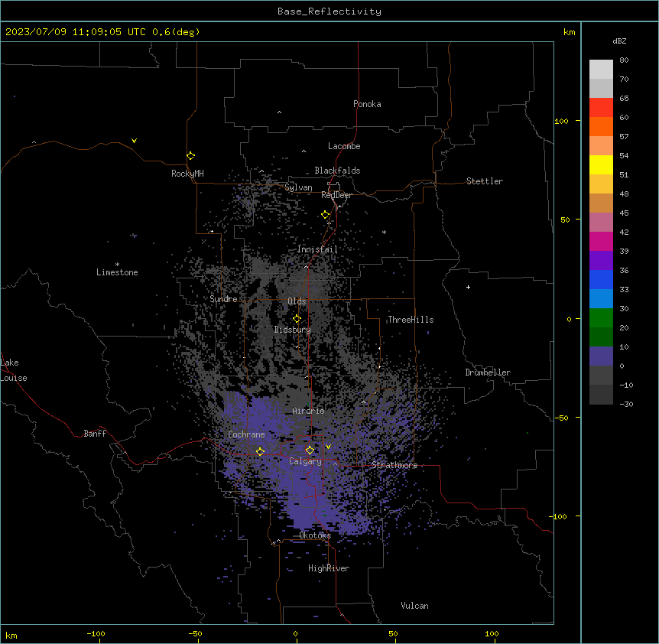Click the ThreeHills map label
Viewport: 659px width, 644px height.
click(x=411, y=320)
